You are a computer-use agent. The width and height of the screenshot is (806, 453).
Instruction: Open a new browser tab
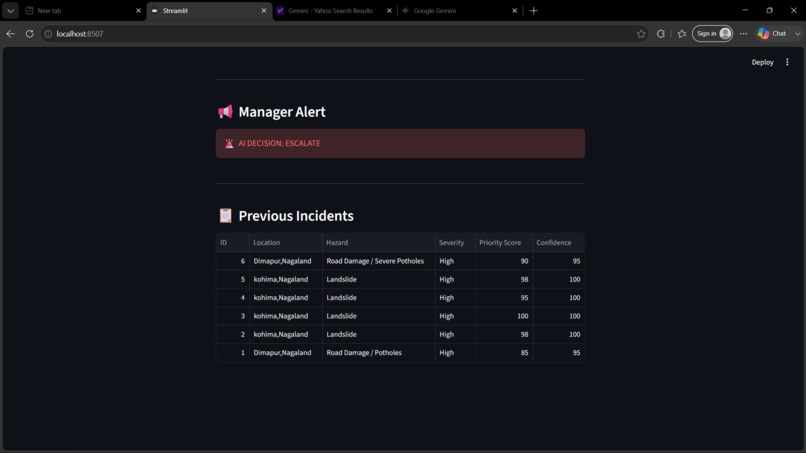534,10
